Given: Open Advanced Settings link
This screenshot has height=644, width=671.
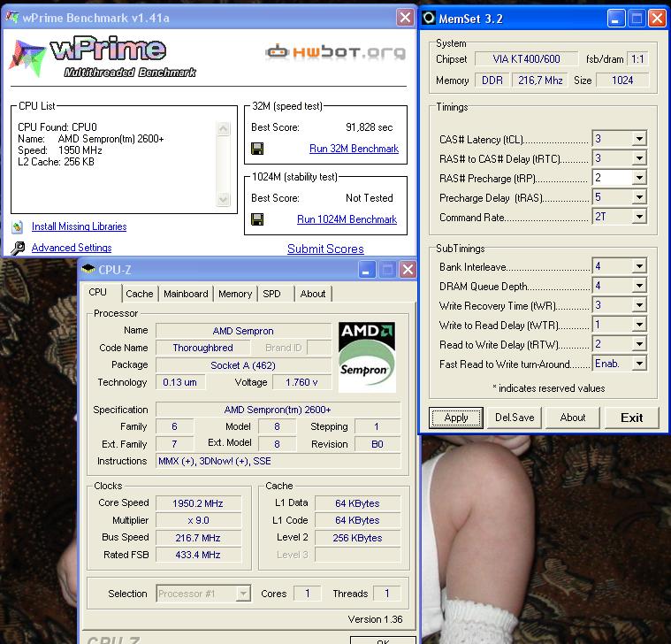Looking at the screenshot, I should 72,248.
